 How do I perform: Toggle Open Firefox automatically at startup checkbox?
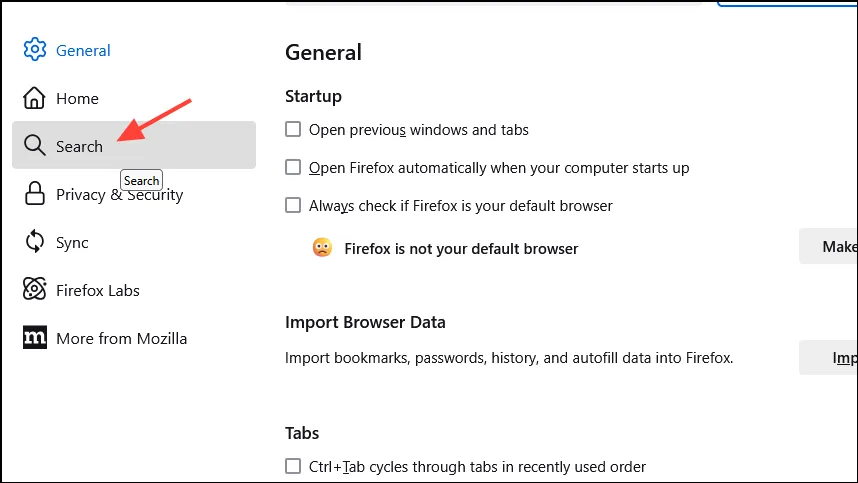293,168
